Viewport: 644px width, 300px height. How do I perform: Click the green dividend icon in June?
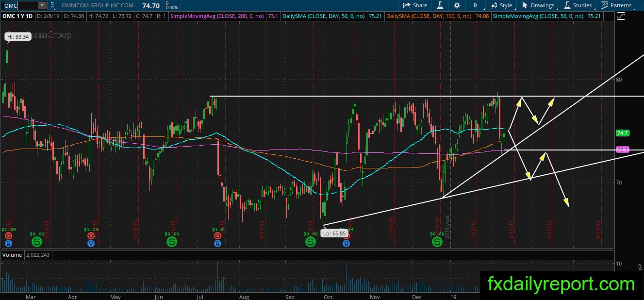pos(171,241)
